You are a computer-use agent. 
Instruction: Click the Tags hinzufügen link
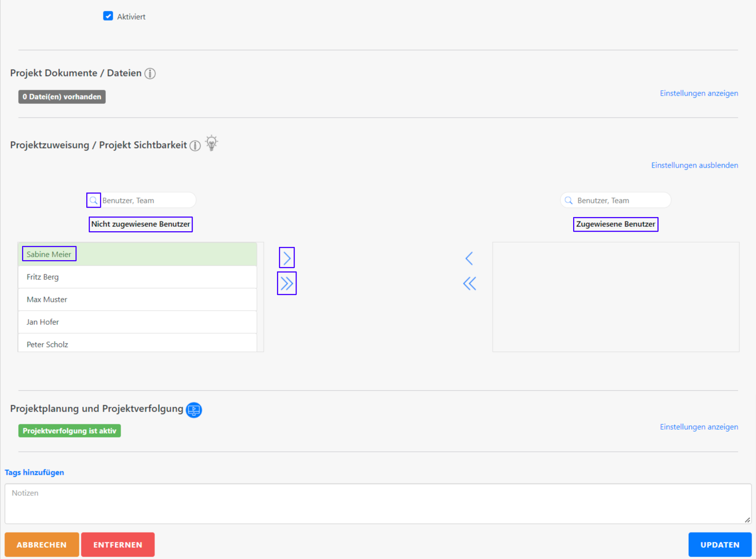tap(34, 472)
